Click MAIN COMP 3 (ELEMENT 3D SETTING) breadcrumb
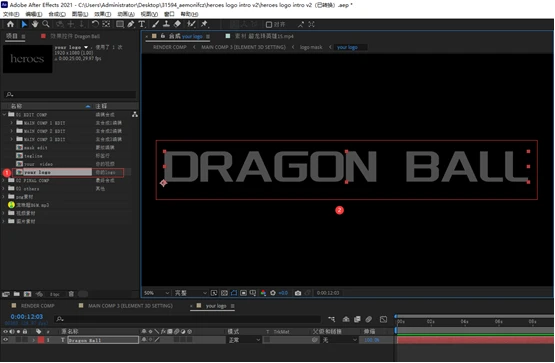 (x=244, y=47)
